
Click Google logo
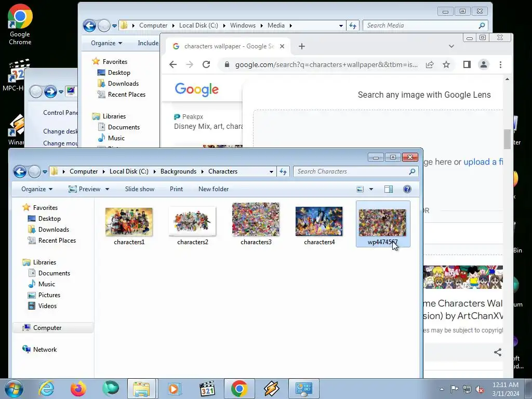click(x=197, y=89)
